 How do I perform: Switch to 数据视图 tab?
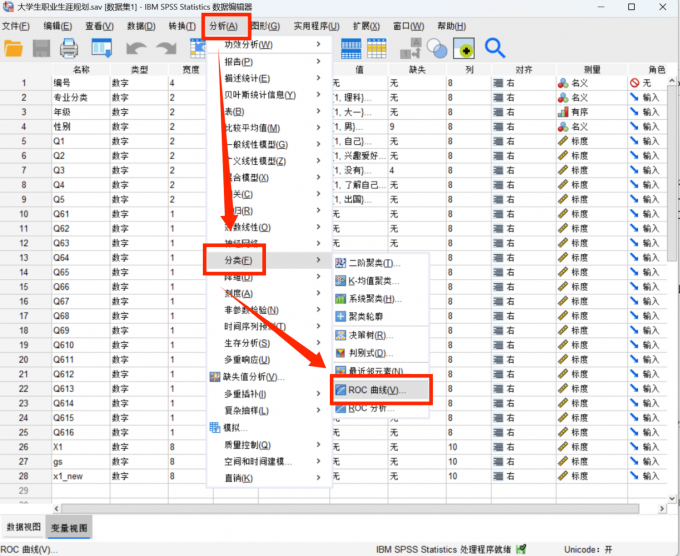click(23, 527)
